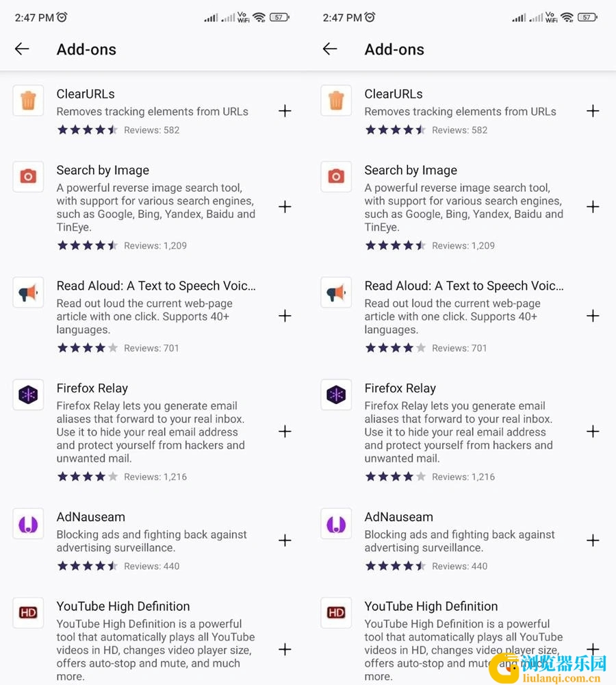The width and height of the screenshot is (616, 685).
Task: Open Firefox Relay hexagon icon in left screenshot
Action: (x=28, y=395)
